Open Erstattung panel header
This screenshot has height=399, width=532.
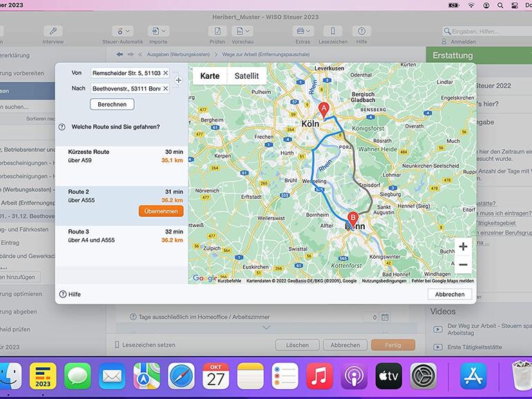pos(479,55)
